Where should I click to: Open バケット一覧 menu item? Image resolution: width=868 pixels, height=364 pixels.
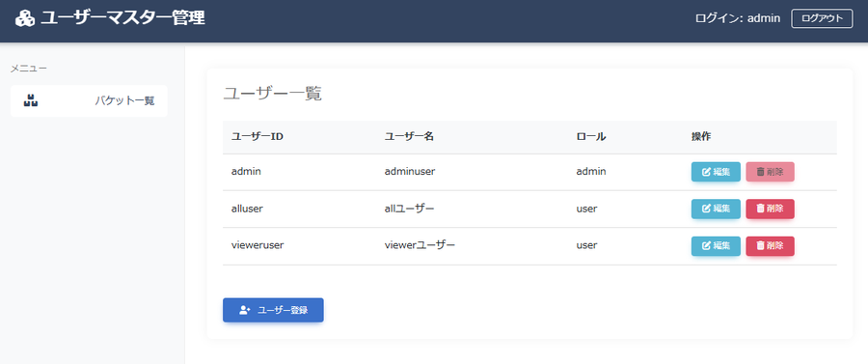click(x=89, y=100)
